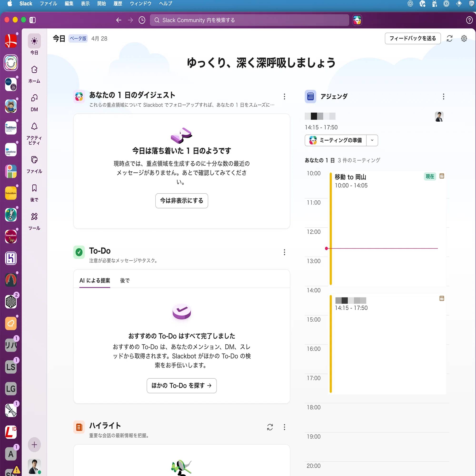Click フィードバックを送る button
Screen dimensions: 476x476
click(413, 38)
